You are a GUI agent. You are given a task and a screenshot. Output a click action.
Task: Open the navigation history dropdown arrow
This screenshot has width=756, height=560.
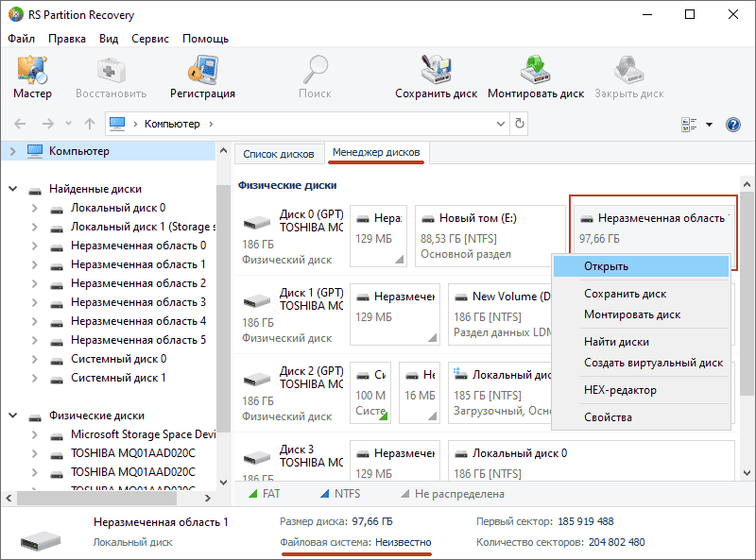[x=68, y=124]
